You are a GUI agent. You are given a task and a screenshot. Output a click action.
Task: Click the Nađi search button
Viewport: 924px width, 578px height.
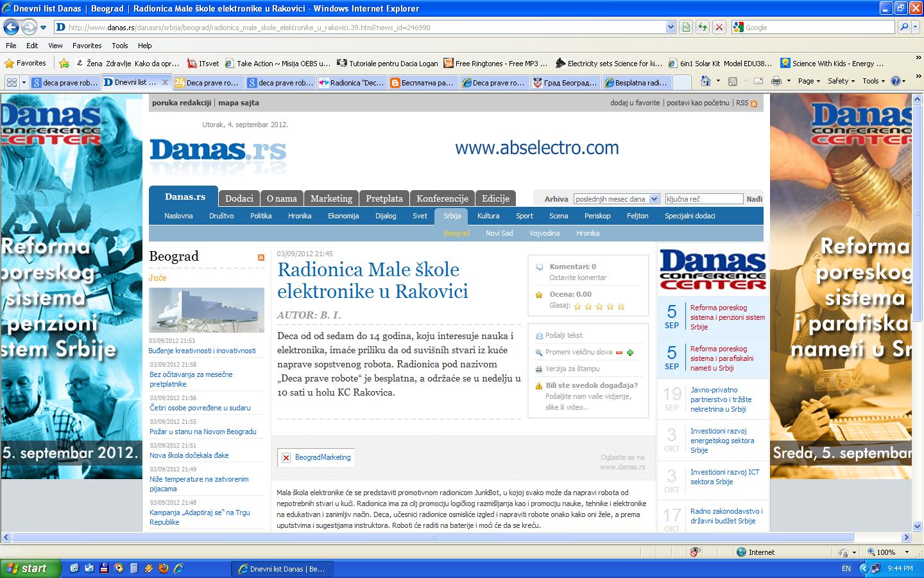pyautogui.click(x=754, y=199)
